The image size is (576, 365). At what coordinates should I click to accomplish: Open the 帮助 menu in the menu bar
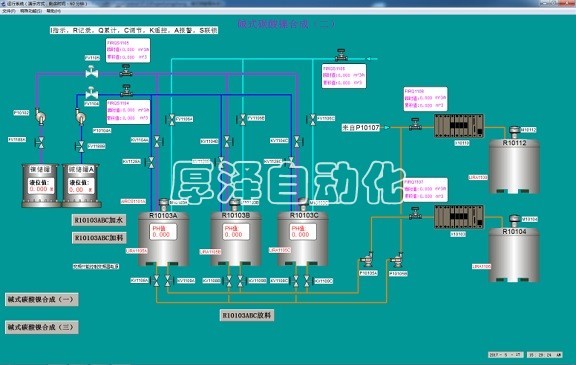tap(54, 11)
